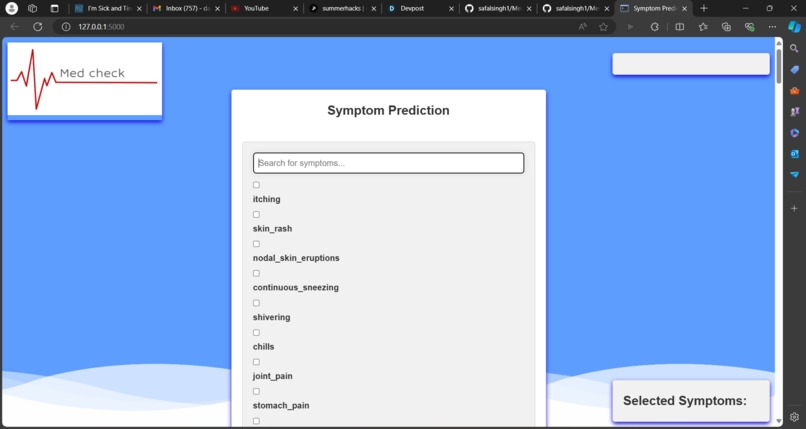The height and width of the screenshot is (429, 806).
Task: Click the continuous_sneezing label
Action: coord(296,288)
